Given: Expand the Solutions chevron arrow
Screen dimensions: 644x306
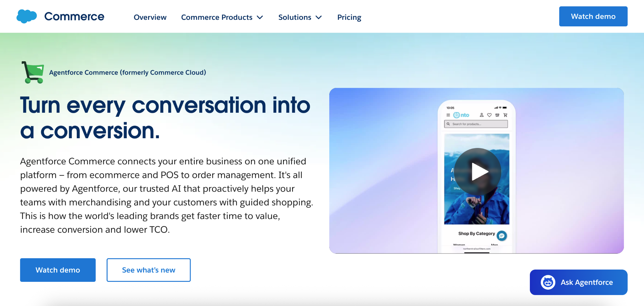Looking at the screenshot, I should point(319,17).
